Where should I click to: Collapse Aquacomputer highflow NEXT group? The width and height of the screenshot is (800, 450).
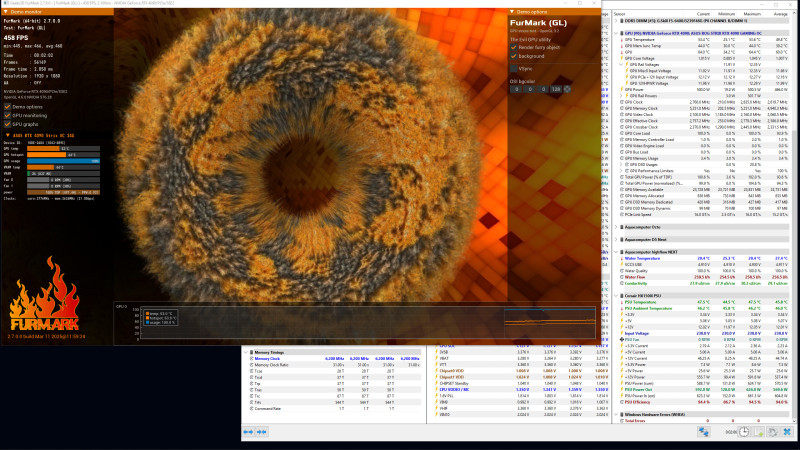(x=616, y=252)
